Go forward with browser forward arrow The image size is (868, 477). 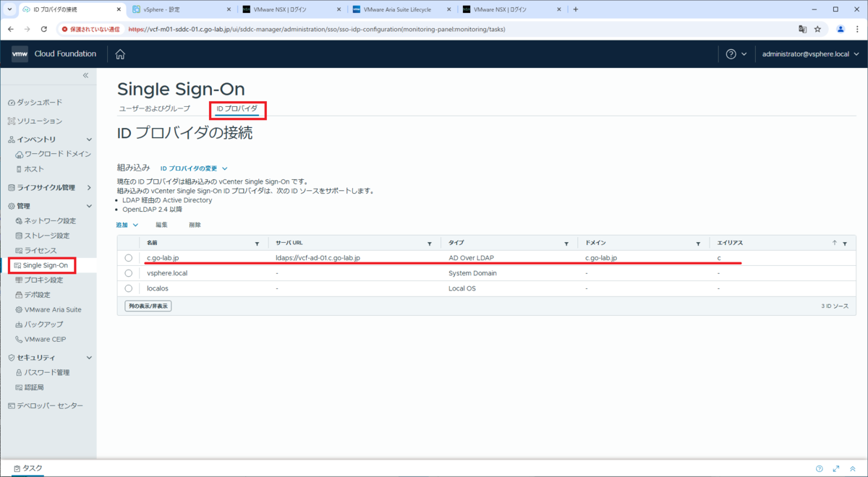pyautogui.click(x=27, y=29)
